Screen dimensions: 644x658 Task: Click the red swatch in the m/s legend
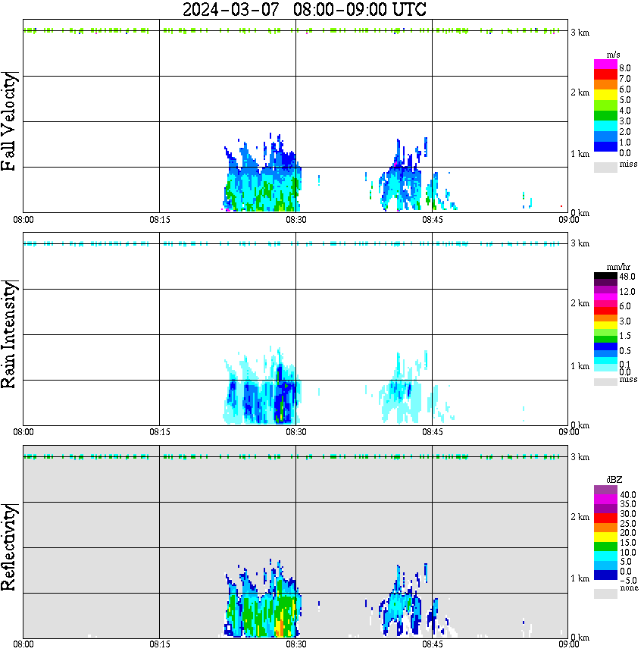coord(605,75)
